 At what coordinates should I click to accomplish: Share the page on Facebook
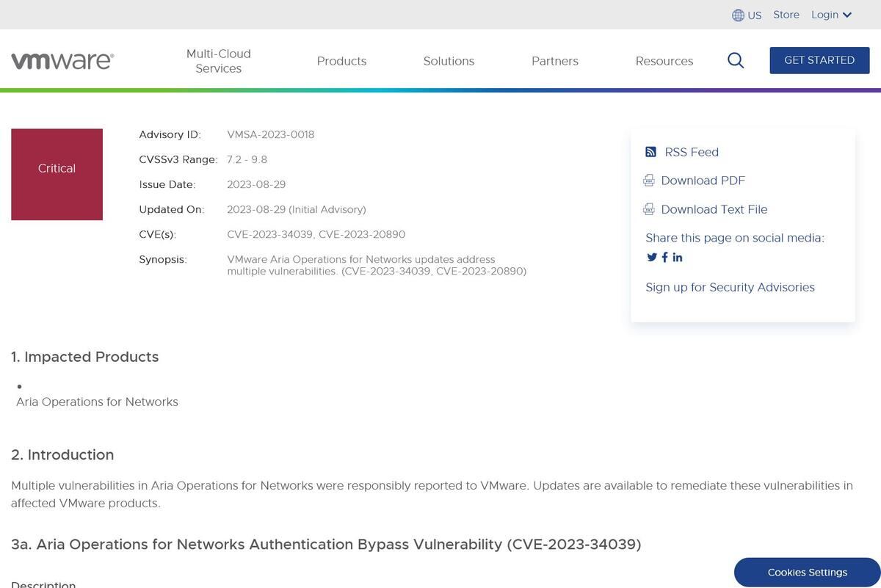[664, 257]
